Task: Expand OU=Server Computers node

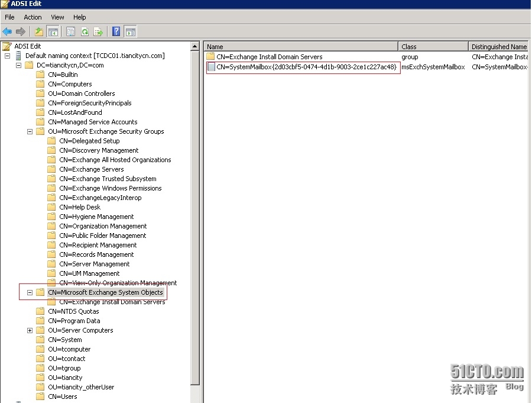Action: pyautogui.click(x=30, y=331)
